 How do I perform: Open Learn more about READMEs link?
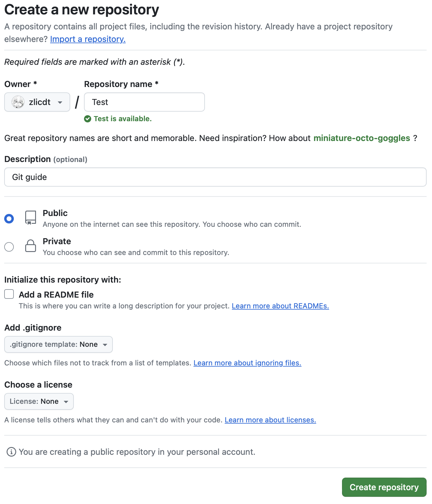coord(280,306)
